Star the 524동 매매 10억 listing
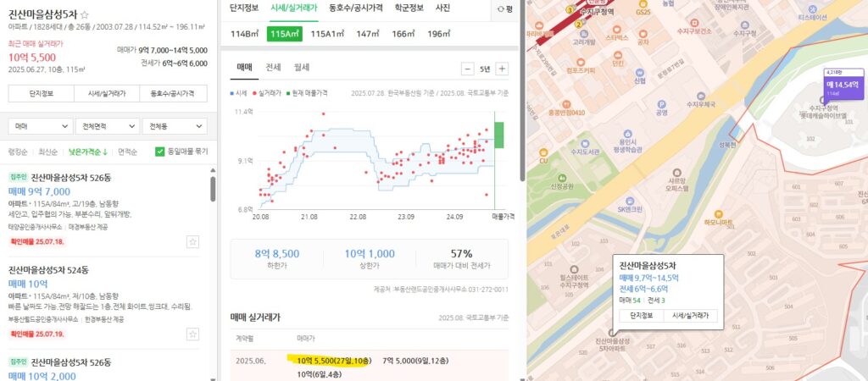Image resolution: width=868 pixels, height=381 pixels. [x=192, y=334]
